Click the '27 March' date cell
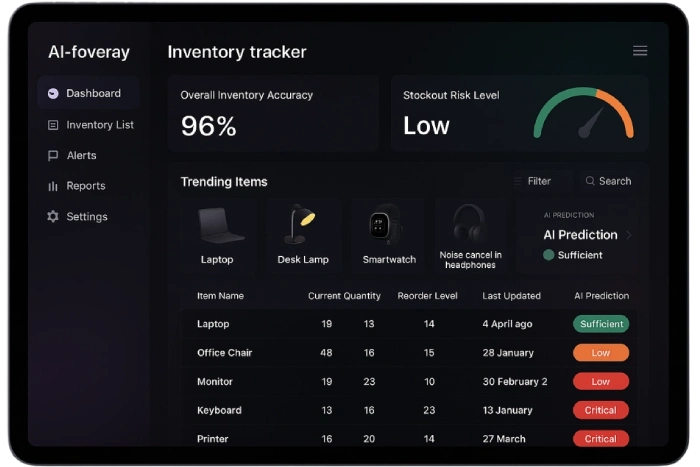700x467 pixels. coord(504,439)
